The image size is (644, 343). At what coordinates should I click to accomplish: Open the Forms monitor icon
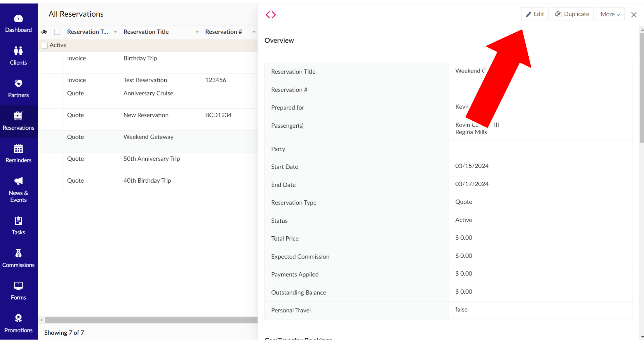pyautogui.click(x=18, y=286)
